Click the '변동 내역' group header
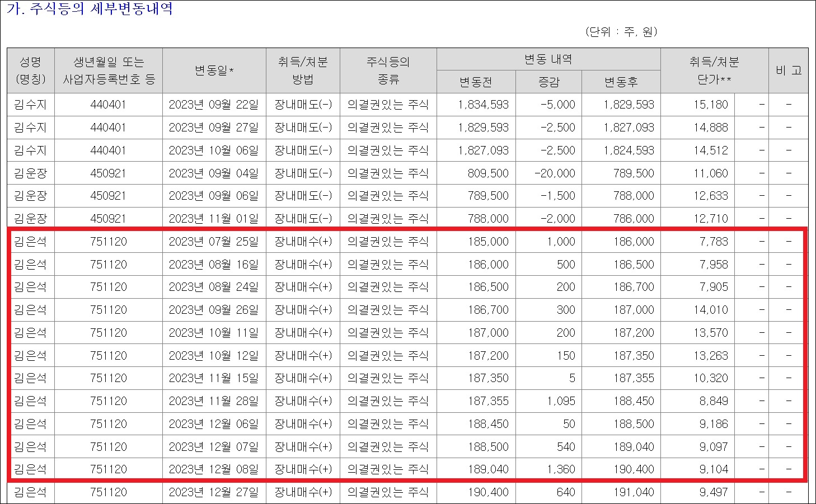Viewport: 816px width, 504px height. (x=548, y=59)
